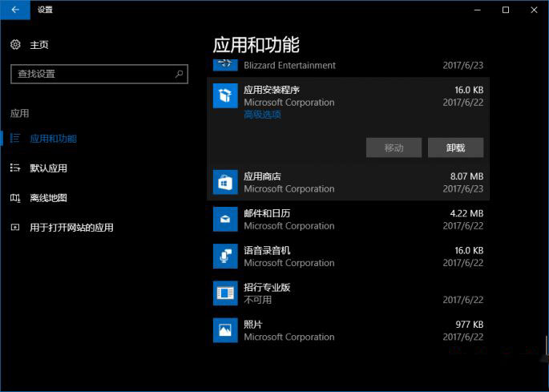
Task: Go to 主页 home
Action: pos(38,45)
